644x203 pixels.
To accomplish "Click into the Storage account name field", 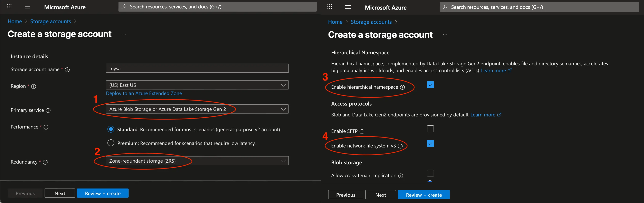I will [197, 68].
